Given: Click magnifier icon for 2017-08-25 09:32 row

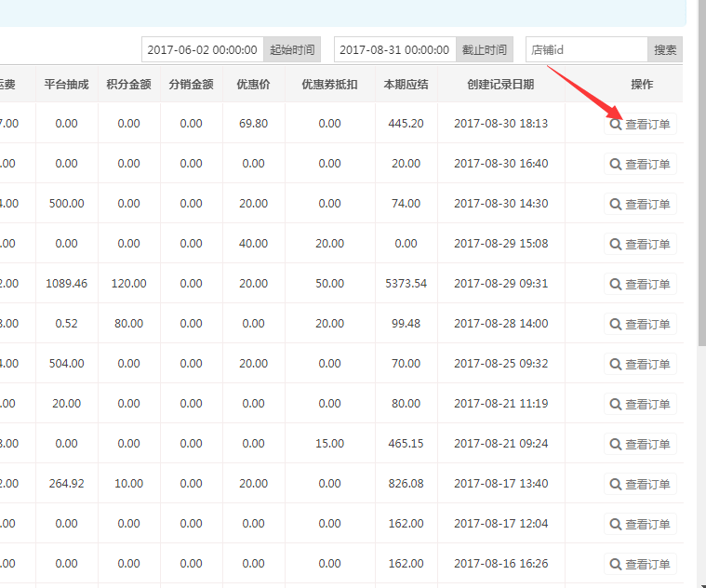Looking at the screenshot, I should point(615,364).
